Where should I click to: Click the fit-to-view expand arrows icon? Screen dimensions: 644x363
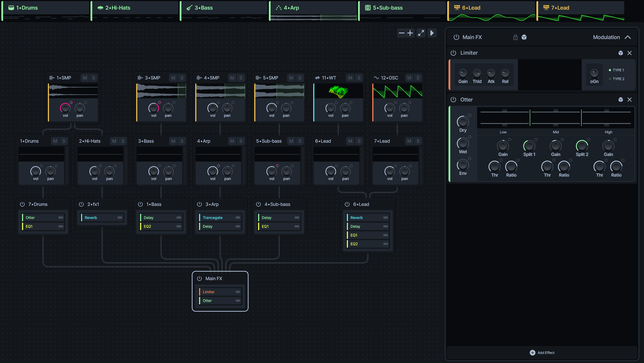[x=421, y=33]
